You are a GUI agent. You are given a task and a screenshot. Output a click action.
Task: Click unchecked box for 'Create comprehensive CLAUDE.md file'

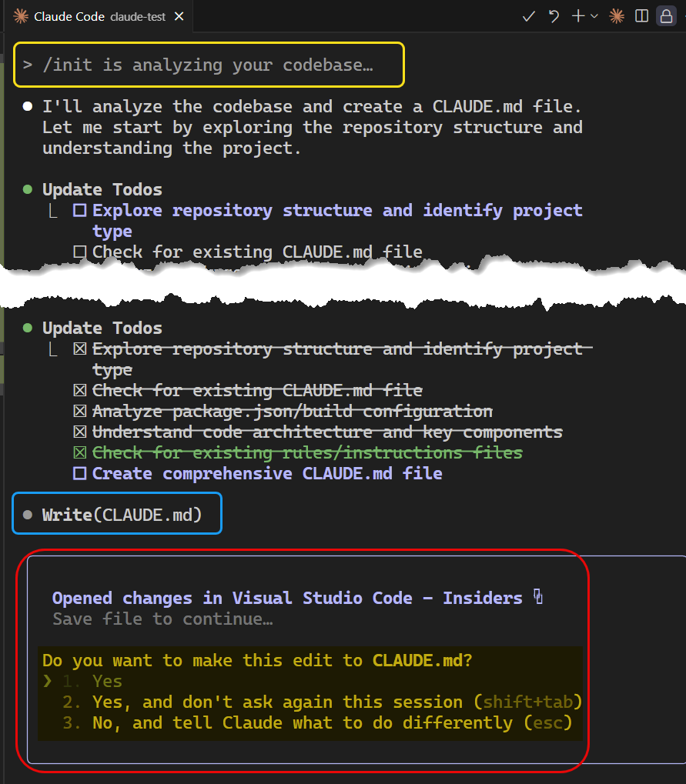(x=80, y=473)
